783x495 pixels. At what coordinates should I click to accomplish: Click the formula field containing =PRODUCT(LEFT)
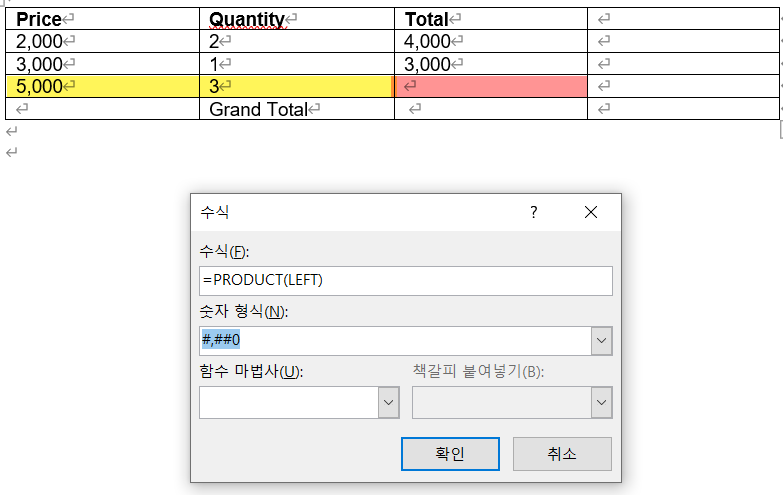pos(405,280)
